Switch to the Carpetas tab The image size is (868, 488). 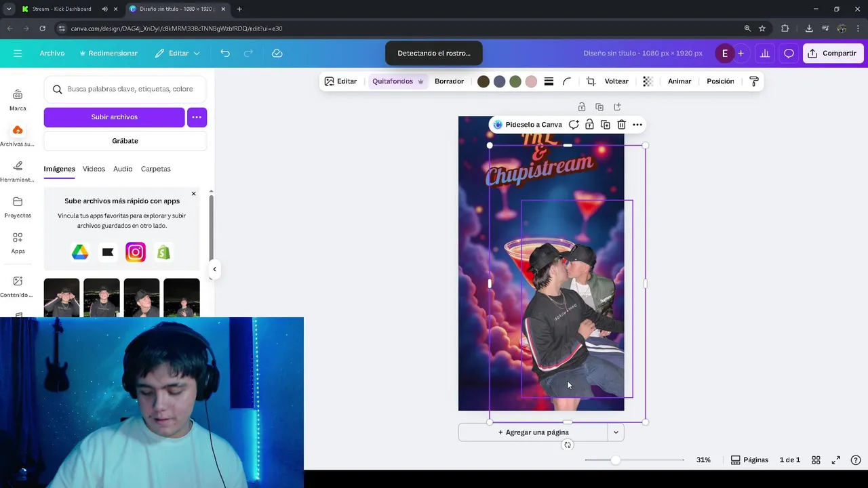click(155, 169)
